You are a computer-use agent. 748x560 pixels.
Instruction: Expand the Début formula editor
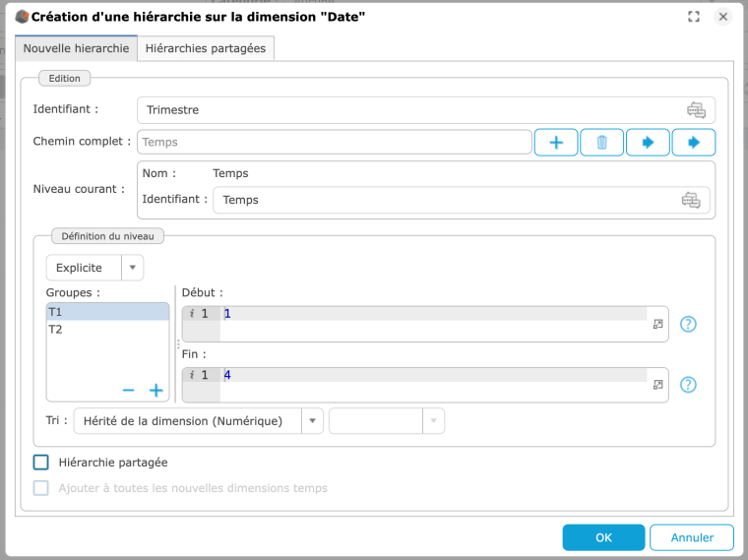[x=657, y=323]
